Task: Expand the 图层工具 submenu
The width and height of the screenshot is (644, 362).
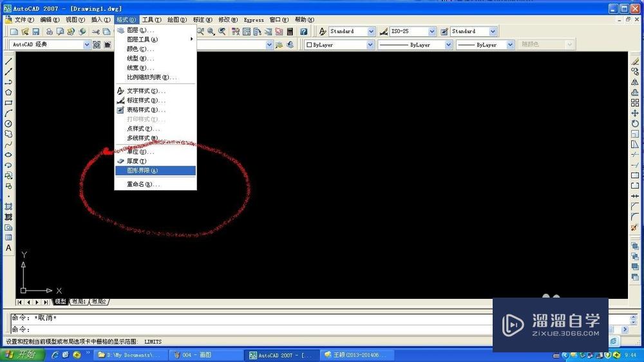Action: pos(156,39)
